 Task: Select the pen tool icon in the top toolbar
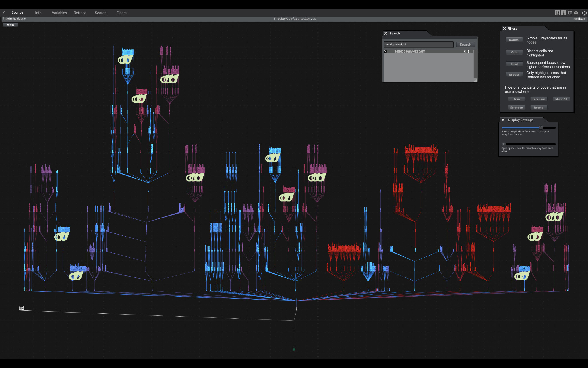coord(564,13)
